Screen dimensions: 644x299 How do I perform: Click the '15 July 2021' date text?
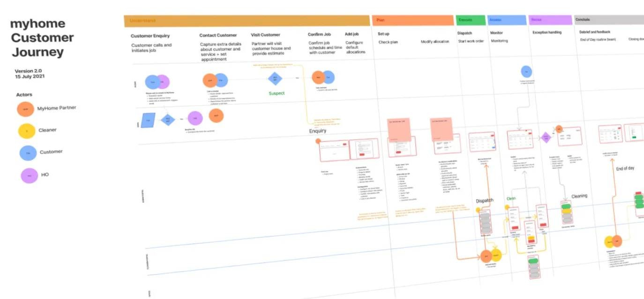coord(30,77)
